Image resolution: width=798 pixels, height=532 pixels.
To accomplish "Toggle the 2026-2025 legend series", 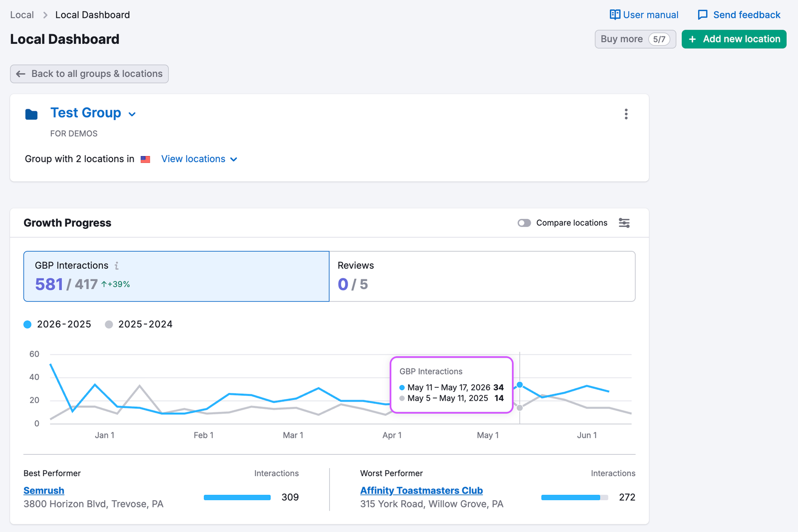I will coord(57,325).
